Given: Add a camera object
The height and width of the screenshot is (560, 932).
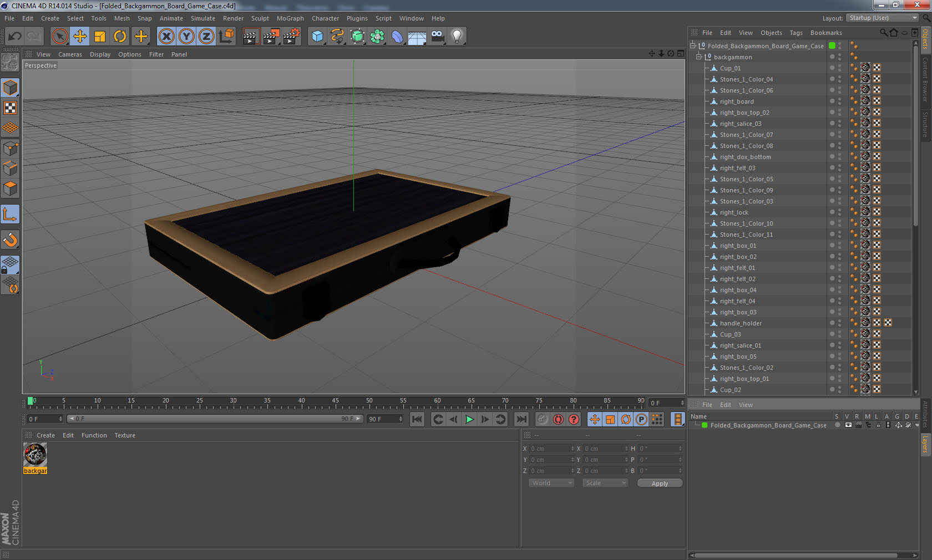Looking at the screenshot, I should (437, 37).
